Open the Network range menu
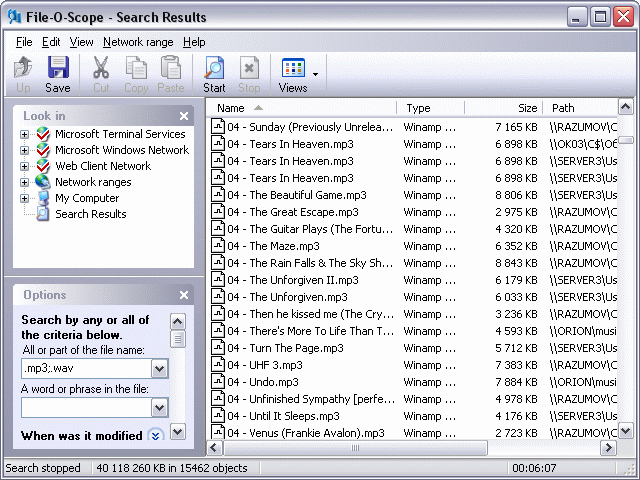 (138, 42)
